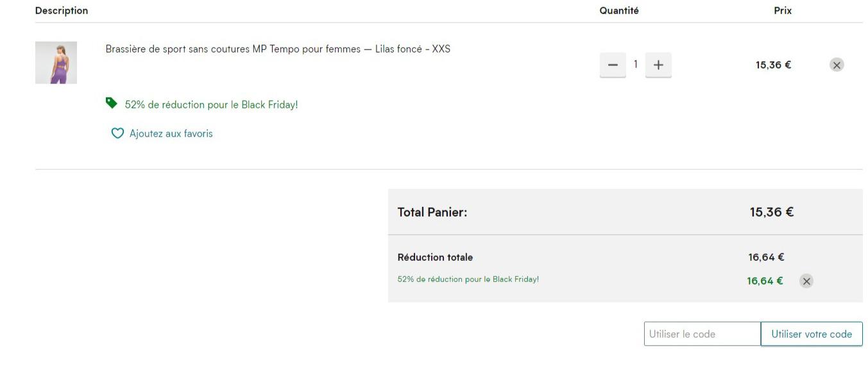Click the small green Black Friday text in summary
The width and height of the screenshot is (868, 373).
pos(468,279)
